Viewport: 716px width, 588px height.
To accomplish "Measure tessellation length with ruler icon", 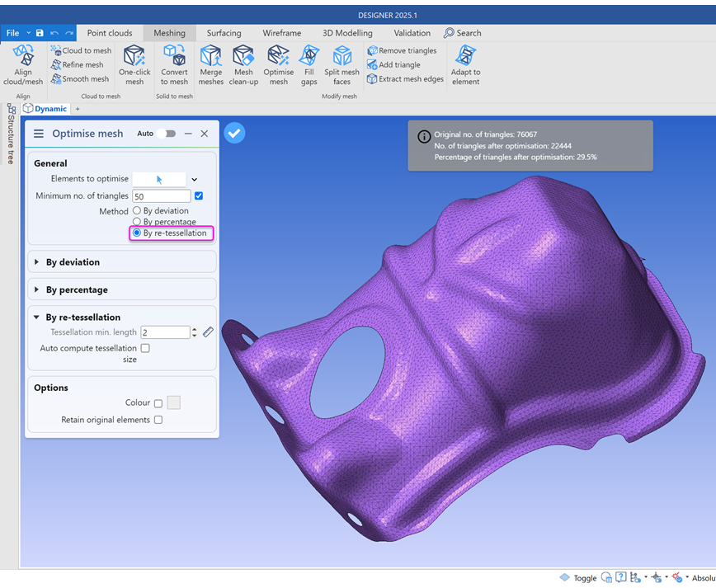I will 208,332.
